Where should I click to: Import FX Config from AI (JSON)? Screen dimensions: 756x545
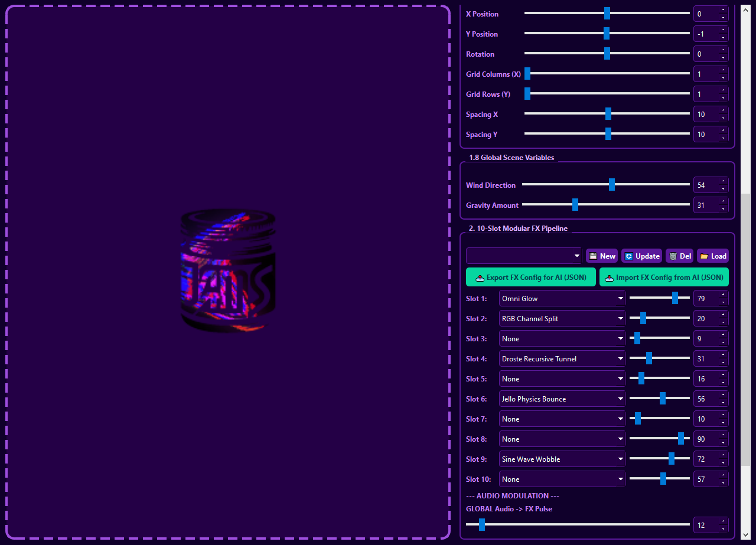tap(664, 278)
